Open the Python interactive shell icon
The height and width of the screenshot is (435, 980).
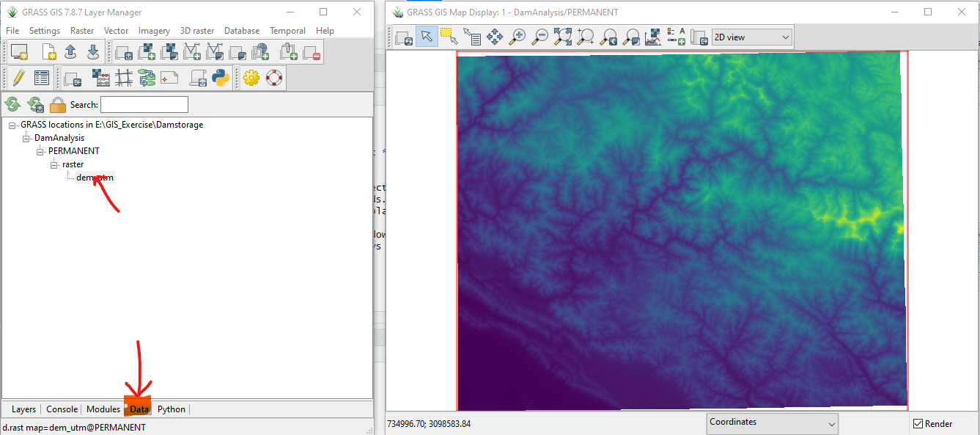(221, 77)
